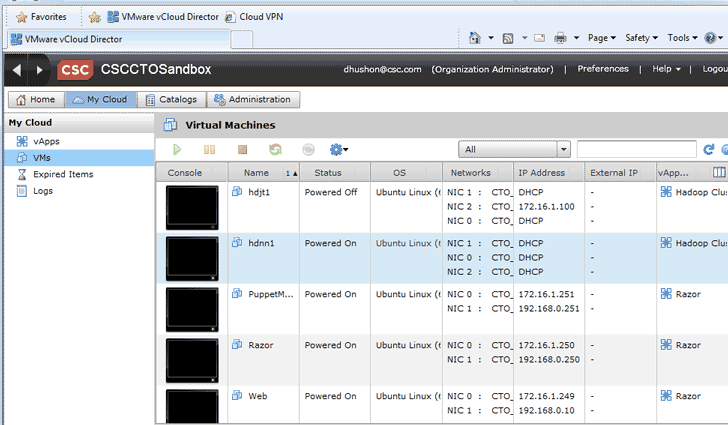Click the Add to Favorites star icon
728x425 pixels.
pos(95,17)
